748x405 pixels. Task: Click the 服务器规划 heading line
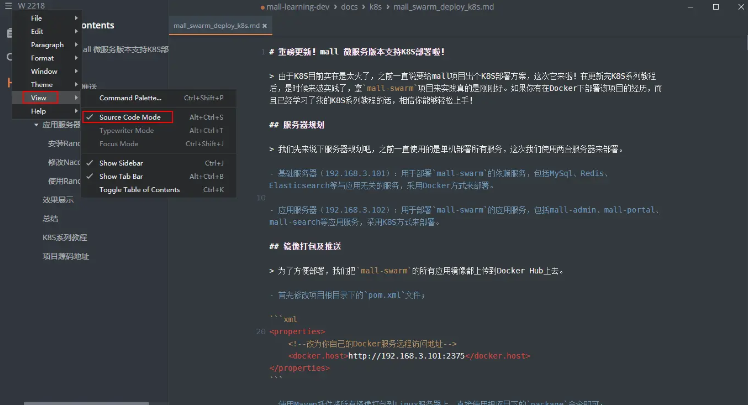click(297, 125)
